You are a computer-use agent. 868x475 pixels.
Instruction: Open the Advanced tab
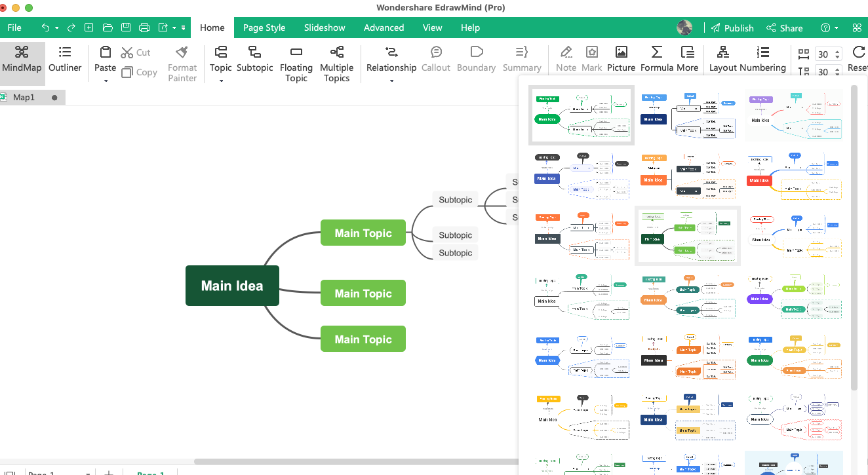click(384, 28)
